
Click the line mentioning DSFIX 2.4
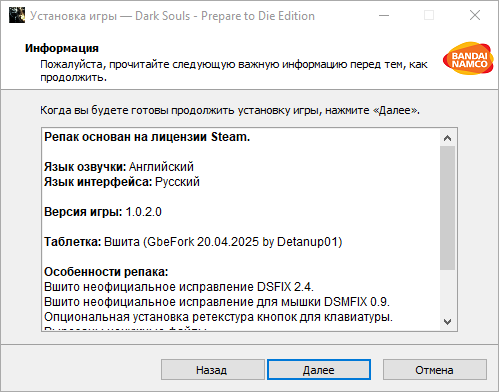(x=179, y=287)
